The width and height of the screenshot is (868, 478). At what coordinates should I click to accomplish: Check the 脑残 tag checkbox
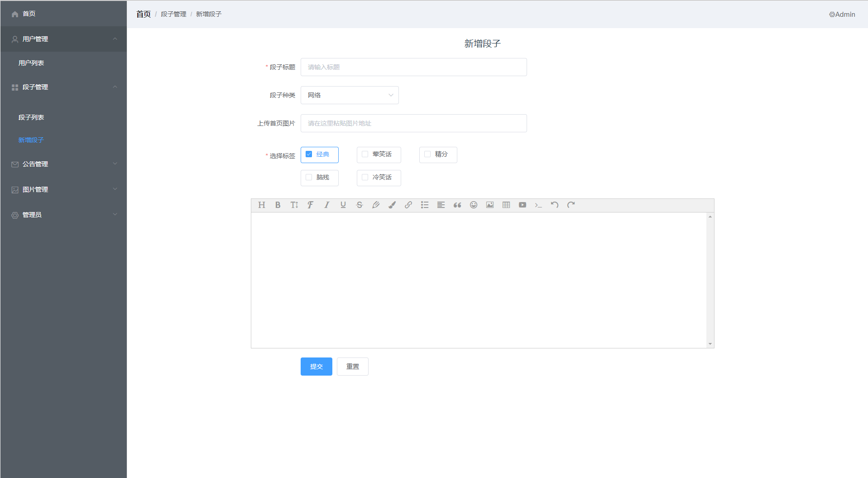click(309, 177)
